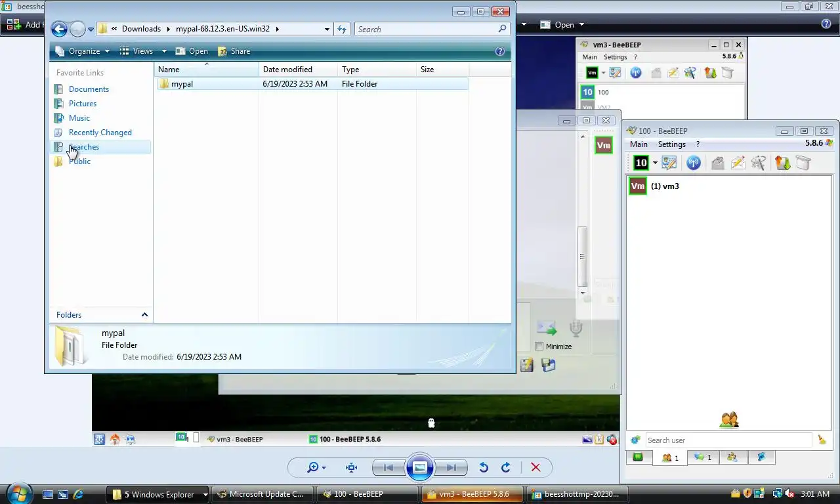Click Open in Explorer toolbar

pyautogui.click(x=192, y=51)
